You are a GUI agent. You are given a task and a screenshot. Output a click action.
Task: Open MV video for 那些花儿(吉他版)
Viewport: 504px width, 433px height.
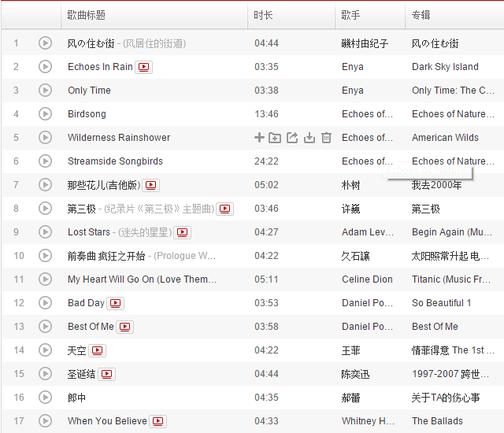coord(150,185)
